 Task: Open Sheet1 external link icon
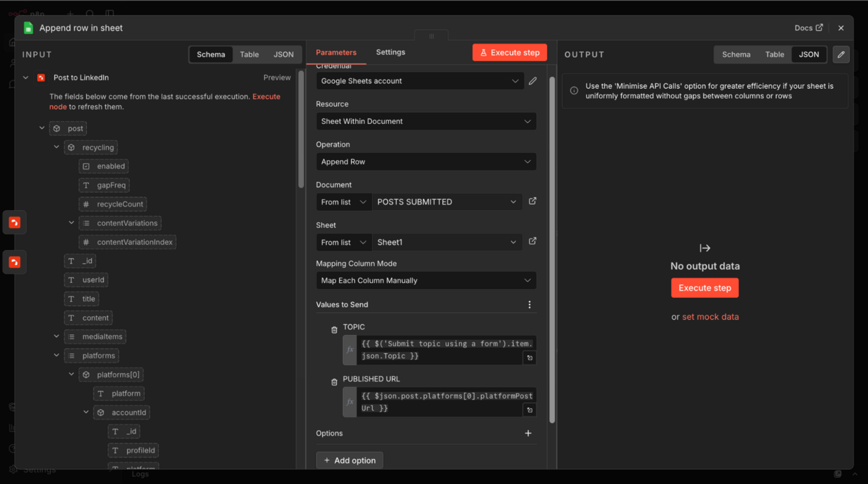pyautogui.click(x=533, y=241)
